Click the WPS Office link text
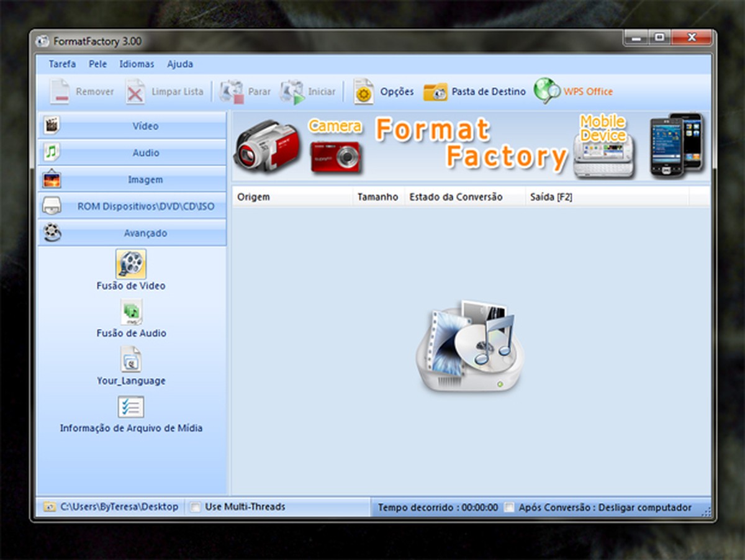This screenshot has width=745, height=560. click(588, 91)
